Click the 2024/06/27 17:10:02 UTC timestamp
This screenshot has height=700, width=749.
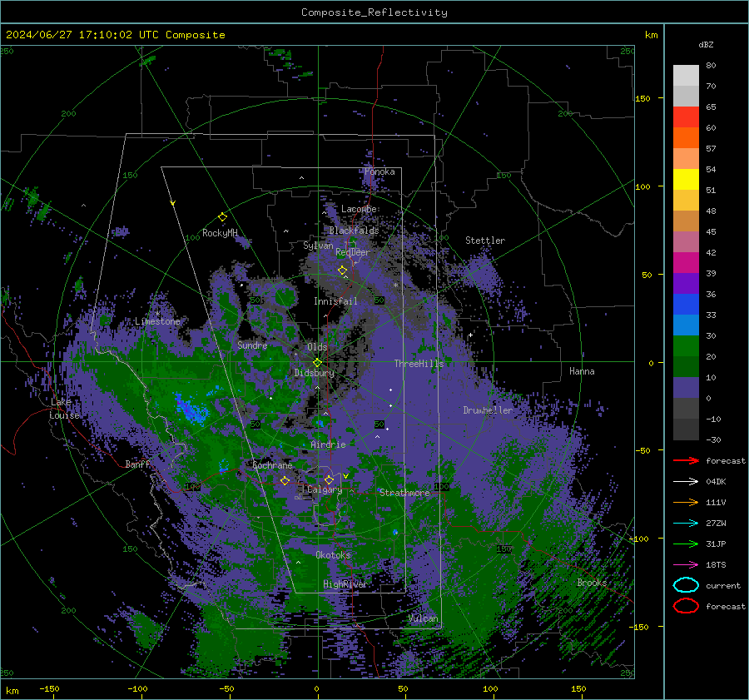click(82, 35)
